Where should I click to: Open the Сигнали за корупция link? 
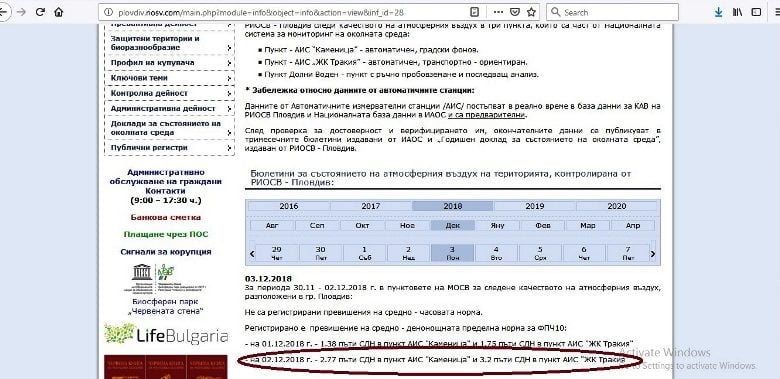(166, 252)
